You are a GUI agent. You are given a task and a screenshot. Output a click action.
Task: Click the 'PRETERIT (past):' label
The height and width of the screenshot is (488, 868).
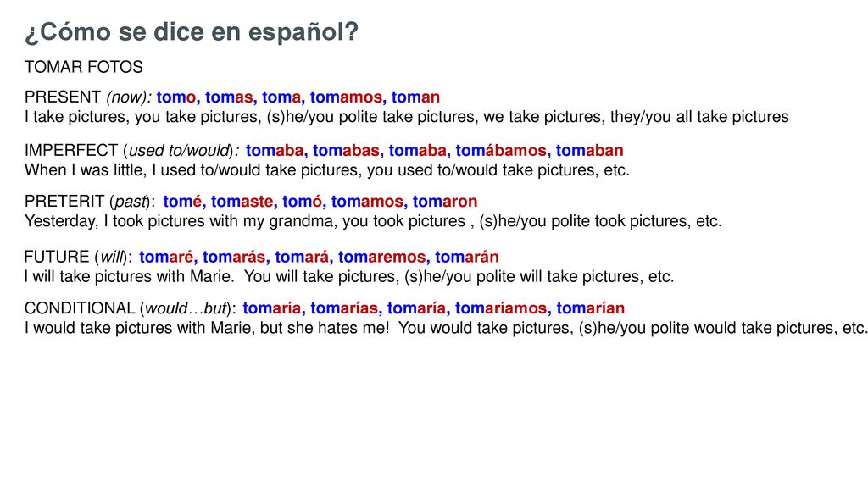click(x=90, y=202)
